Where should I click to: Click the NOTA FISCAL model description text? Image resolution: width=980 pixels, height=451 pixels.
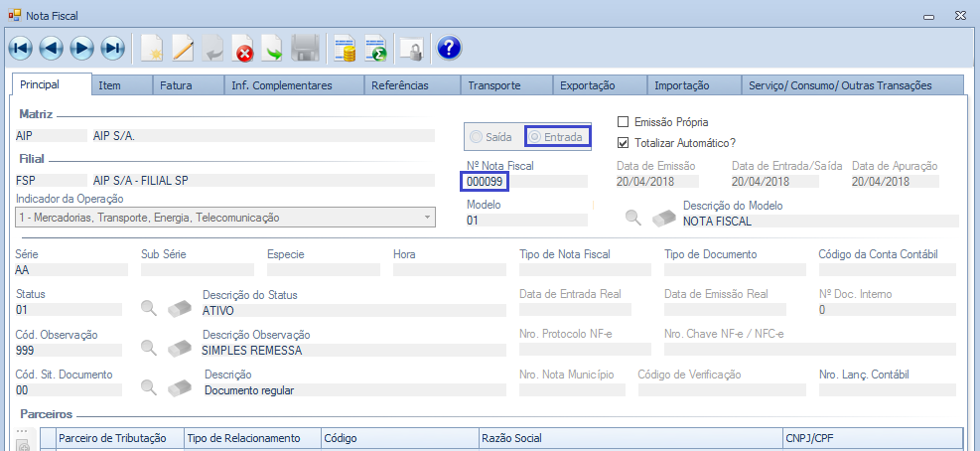718,221
